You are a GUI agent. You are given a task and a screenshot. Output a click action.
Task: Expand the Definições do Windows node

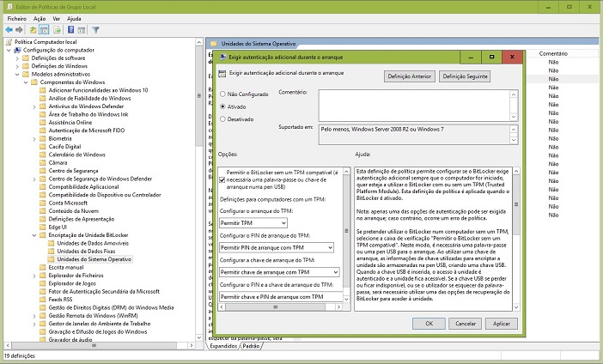tap(17, 66)
